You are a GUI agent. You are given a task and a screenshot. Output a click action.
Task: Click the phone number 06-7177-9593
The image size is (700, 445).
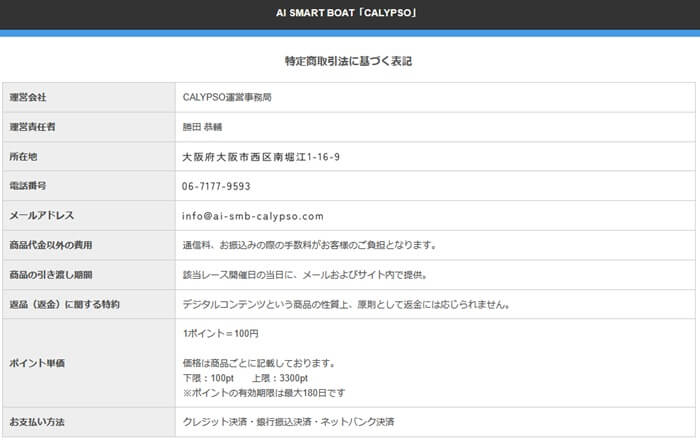[x=216, y=186]
